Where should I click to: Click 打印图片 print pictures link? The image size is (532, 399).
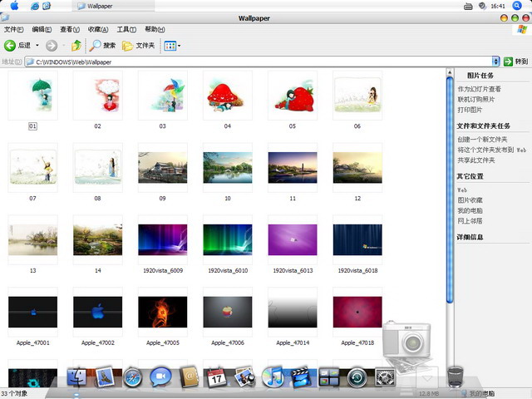click(x=470, y=109)
